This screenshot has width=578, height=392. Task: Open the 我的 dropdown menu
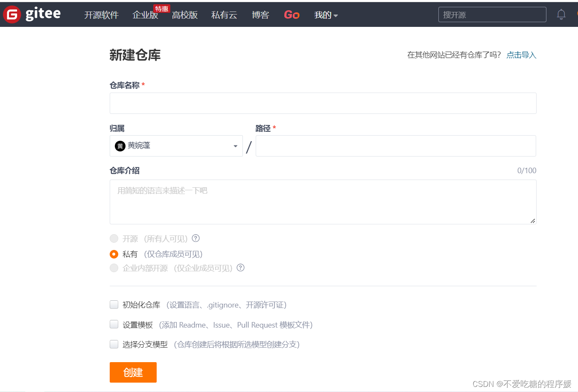tap(326, 15)
